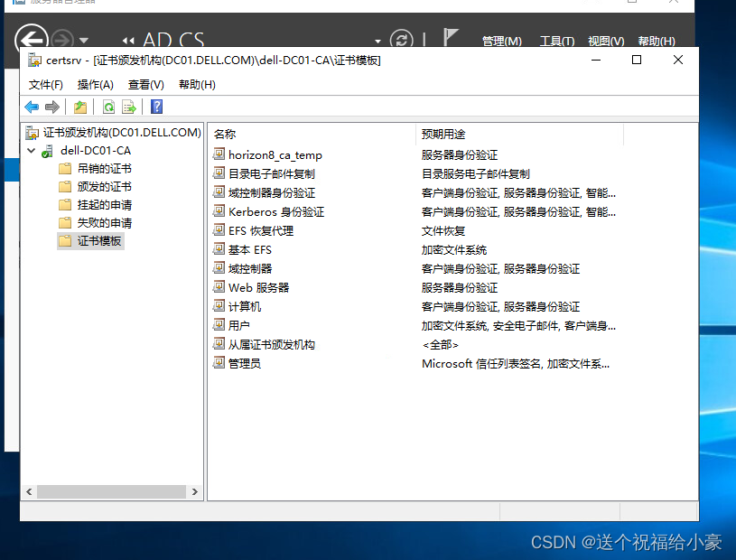
Task: Sort by the 预期用途 column header
Action: (519, 135)
